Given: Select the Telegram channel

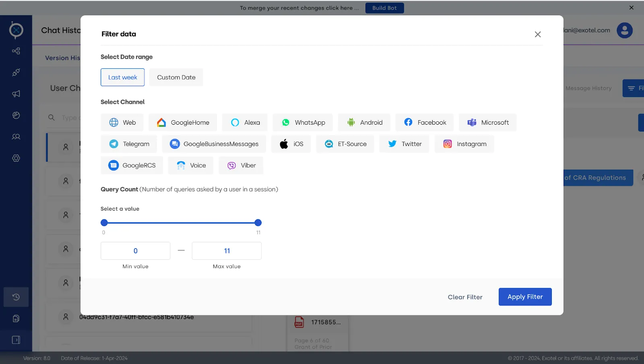Looking at the screenshot, I should tap(129, 144).
